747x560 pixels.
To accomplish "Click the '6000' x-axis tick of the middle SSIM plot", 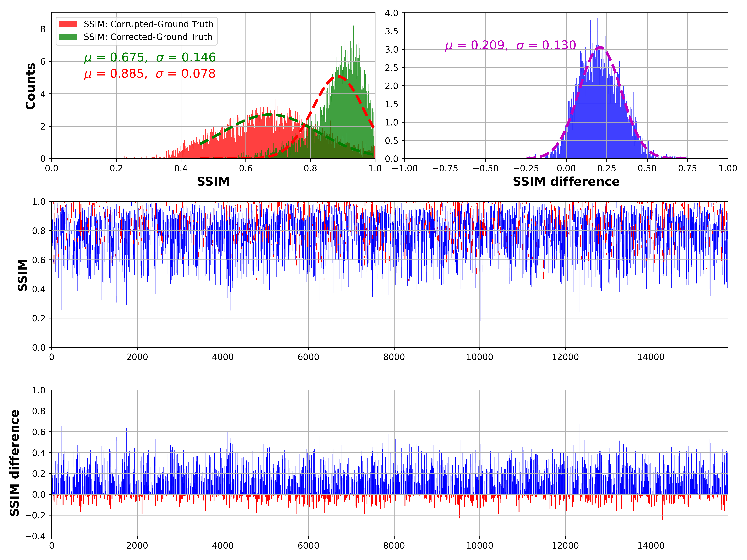I will [308, 357].
